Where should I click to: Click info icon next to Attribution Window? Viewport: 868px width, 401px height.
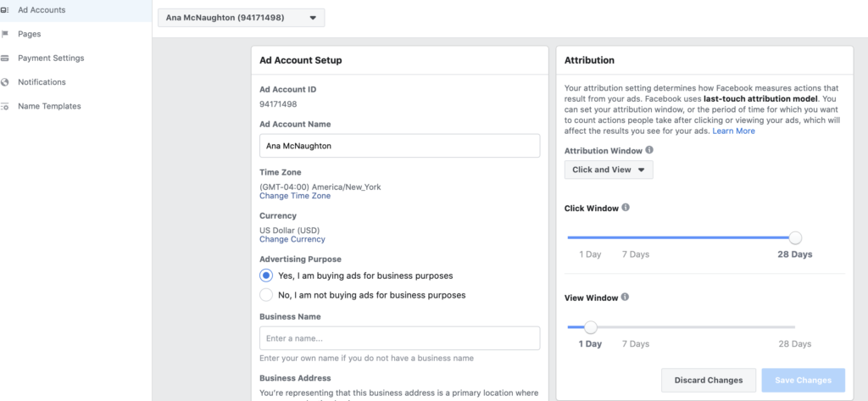coord(649,150)
